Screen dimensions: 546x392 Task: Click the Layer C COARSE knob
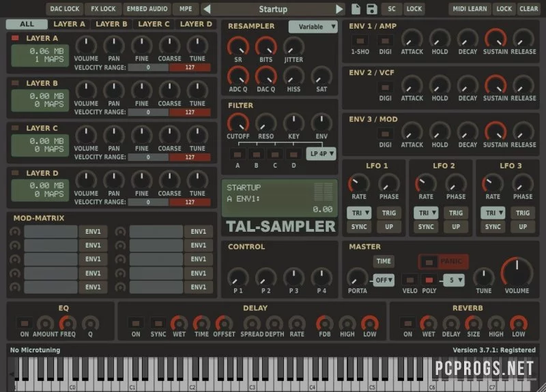(x=169, y=135)
